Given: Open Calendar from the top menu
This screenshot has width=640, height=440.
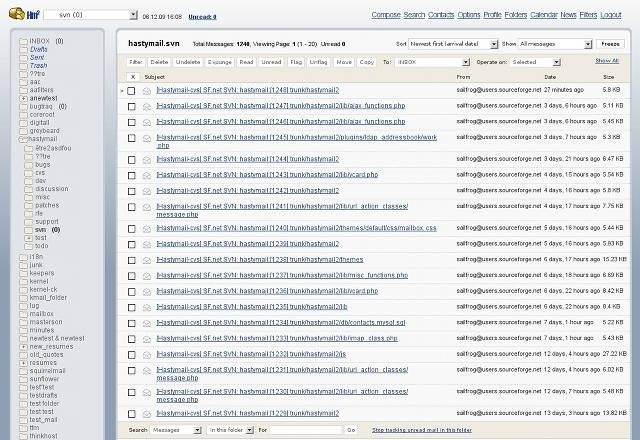Looking at the screenshot, I should pos(544,15).
